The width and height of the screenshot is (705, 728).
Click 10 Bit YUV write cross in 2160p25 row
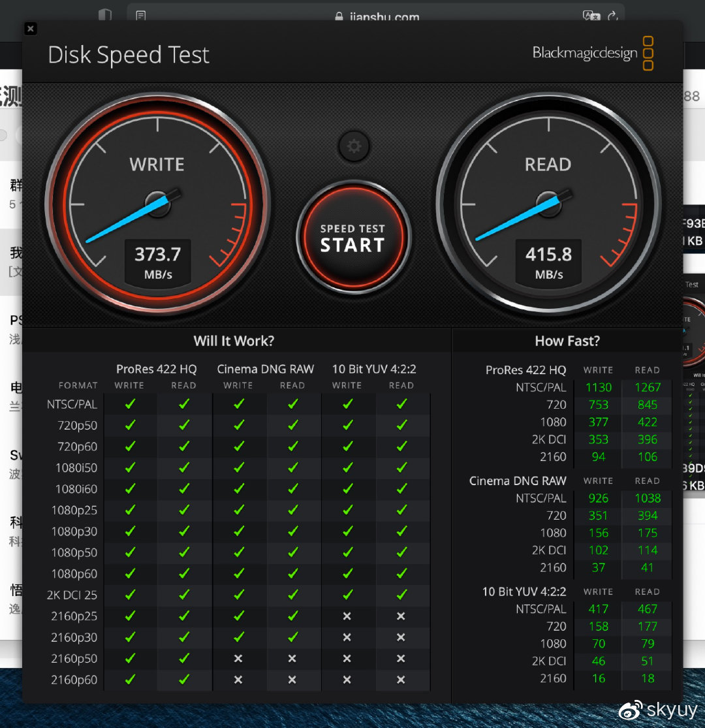click(x=347, y=616)
